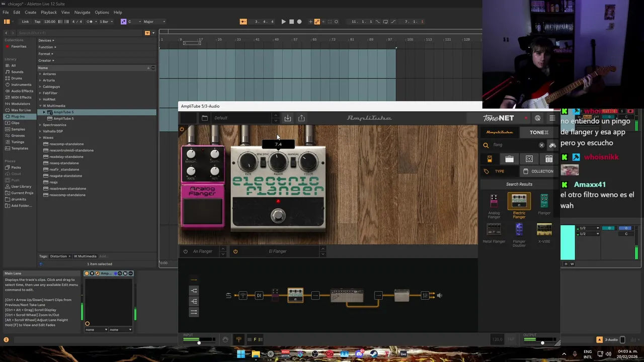Toggle Electric Flanger BPM Sync switch
Screen dimensions: 644x362
[x=263, y=162]
